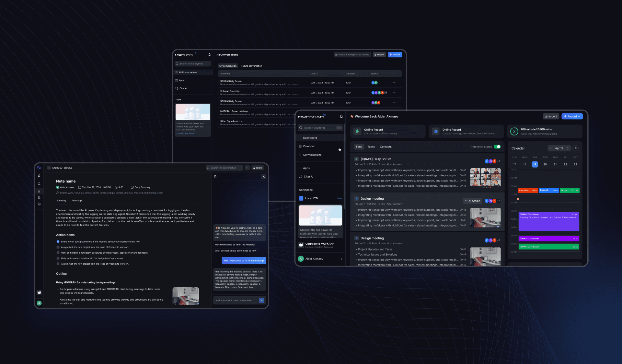The height and width of the screenshot is (364, 622).
Task: Click the trash icon in chat panel
Action: coord(215,177)
